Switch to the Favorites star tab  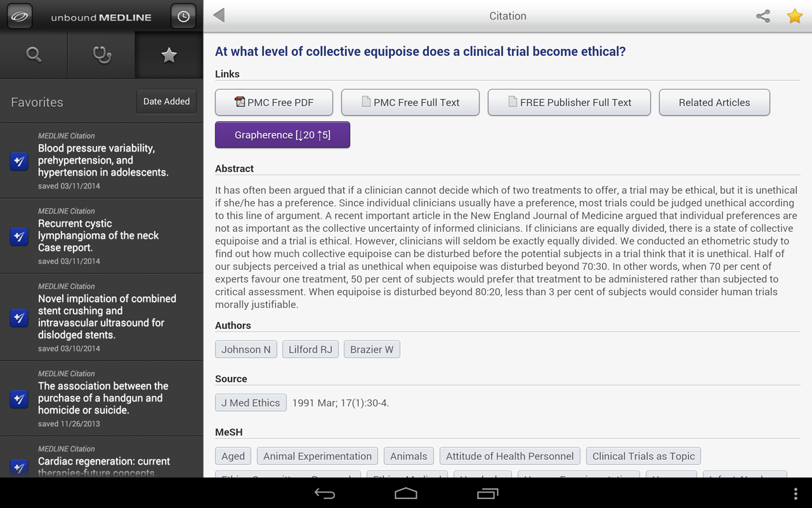(x=169, y=55)
